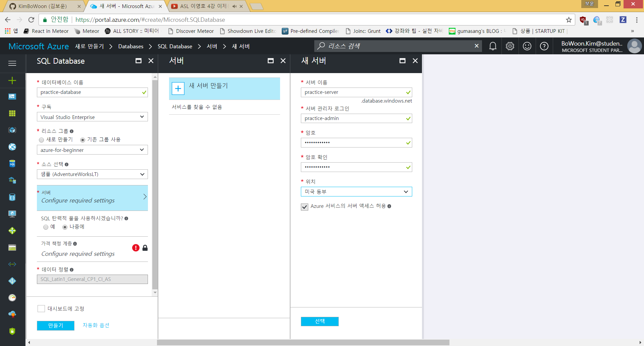Click '서버' breadcrumb item
Image resolution: width=644 pixels, height=346 pixels.
click(x=212, y=46)
